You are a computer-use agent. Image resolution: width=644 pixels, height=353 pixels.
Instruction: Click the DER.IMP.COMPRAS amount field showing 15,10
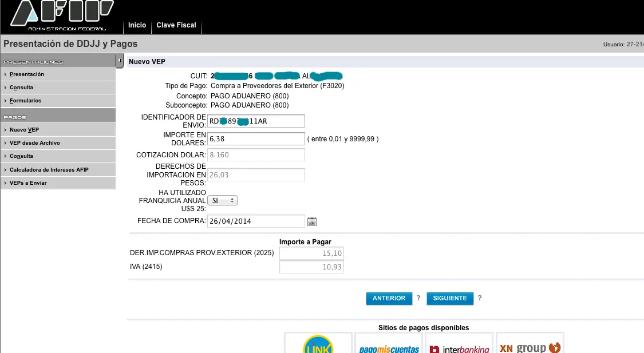coord(311,253)
